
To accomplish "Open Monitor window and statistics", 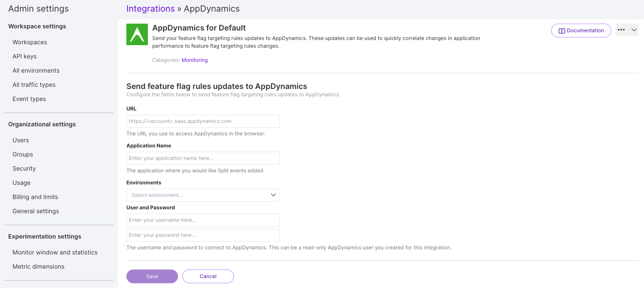I will (x=55, y=252).
